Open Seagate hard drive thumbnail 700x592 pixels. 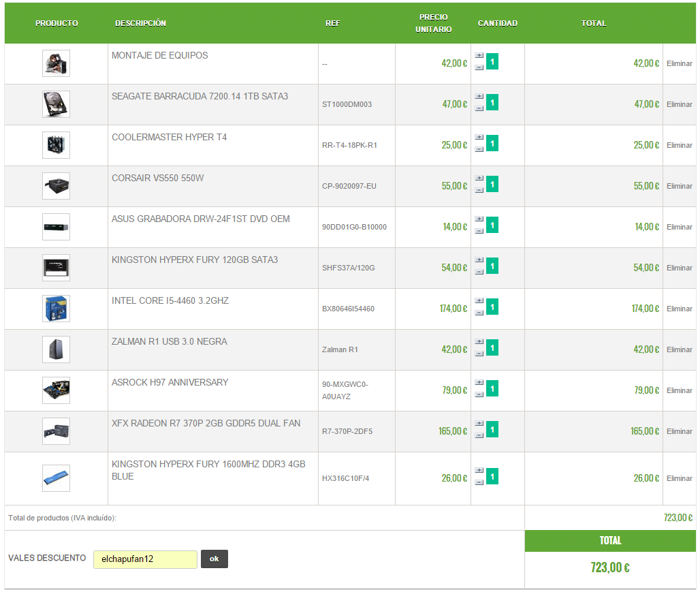[57, 104]
